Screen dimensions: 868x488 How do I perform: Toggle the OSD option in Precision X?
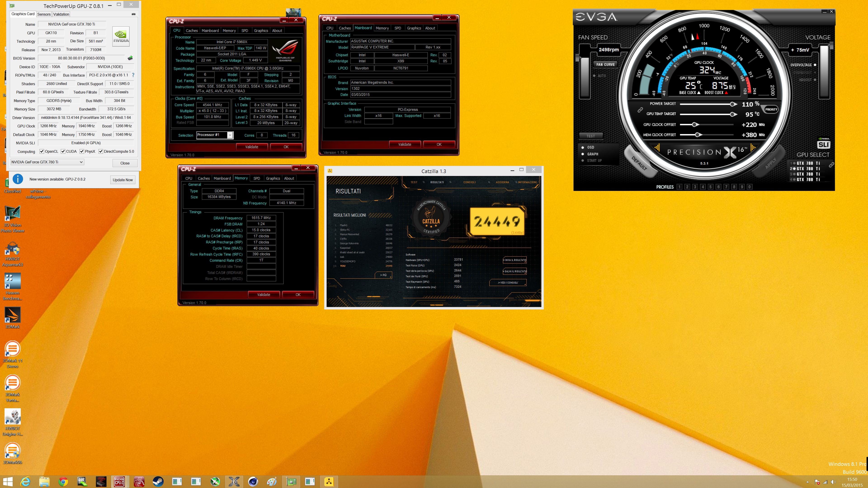pyautogui.click(x=588, y=147)
